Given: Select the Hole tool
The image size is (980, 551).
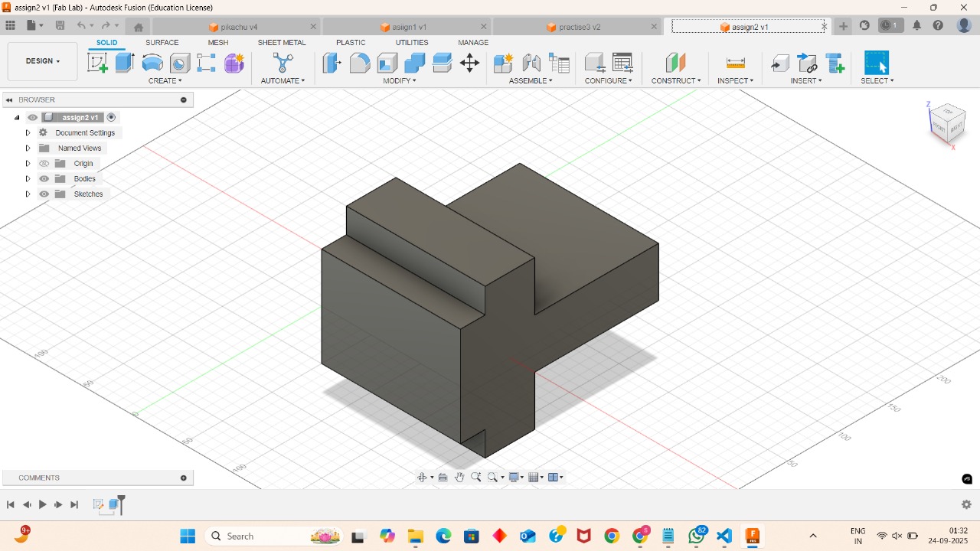Looking at the screenshot, I should (x=178, y=63).
